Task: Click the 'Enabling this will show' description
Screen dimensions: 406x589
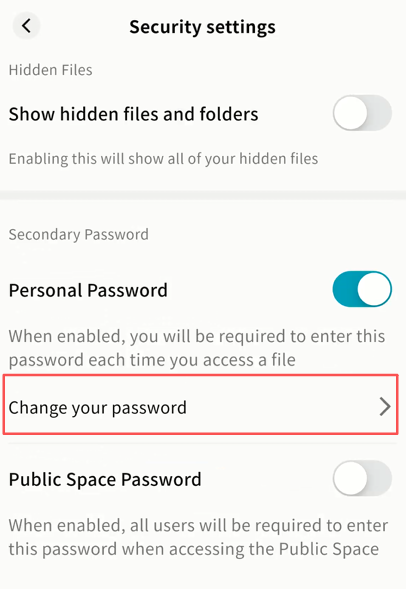Action: [x=163, y=159]
